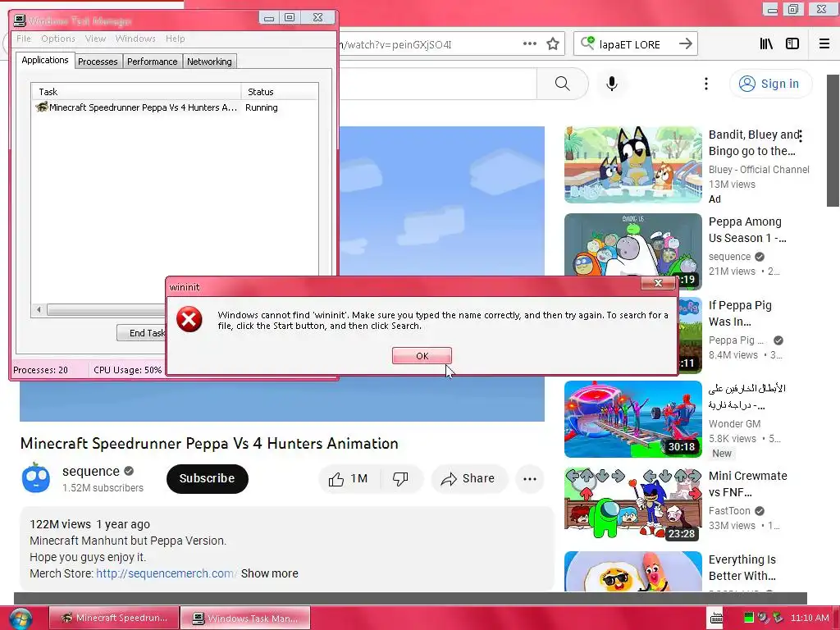Open the File menu in Task Manager

(x=24, y=39)
